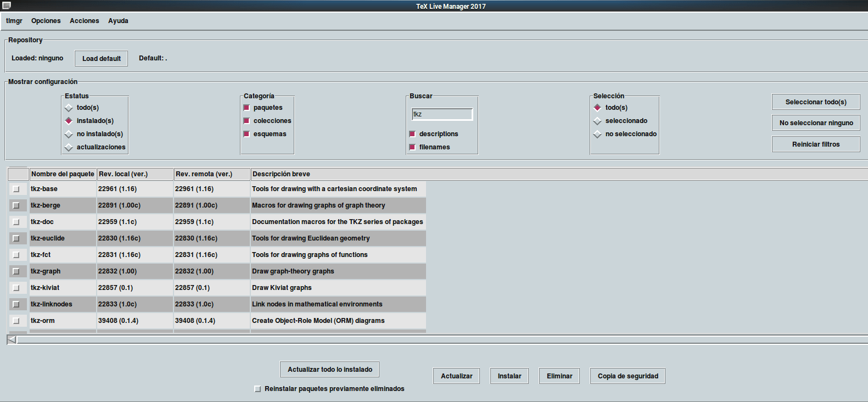Image resolution: width=868 pixels, height=402 pixels.
Task: Click local revision 39408 (0.1.4)
Action: point(118,321)
